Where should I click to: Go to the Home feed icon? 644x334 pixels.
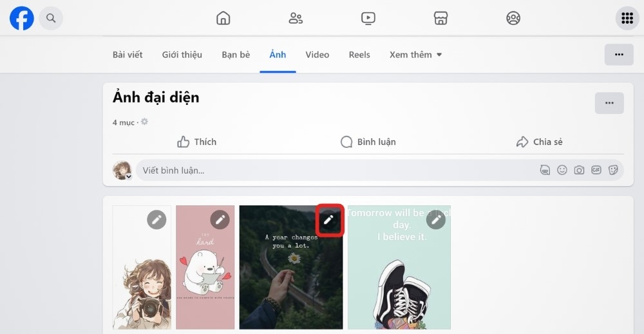[x=223, y=18]
